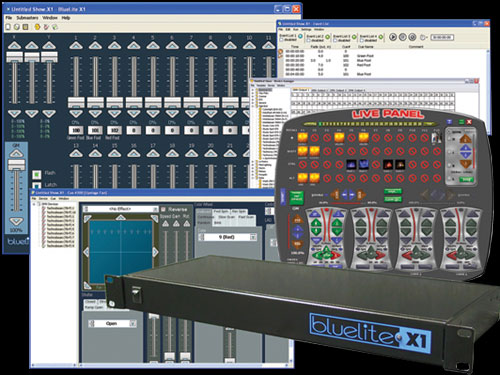Toggle the Reverse checkbox in Cue window
Viewport: 500px width, 375px height.
163,209
